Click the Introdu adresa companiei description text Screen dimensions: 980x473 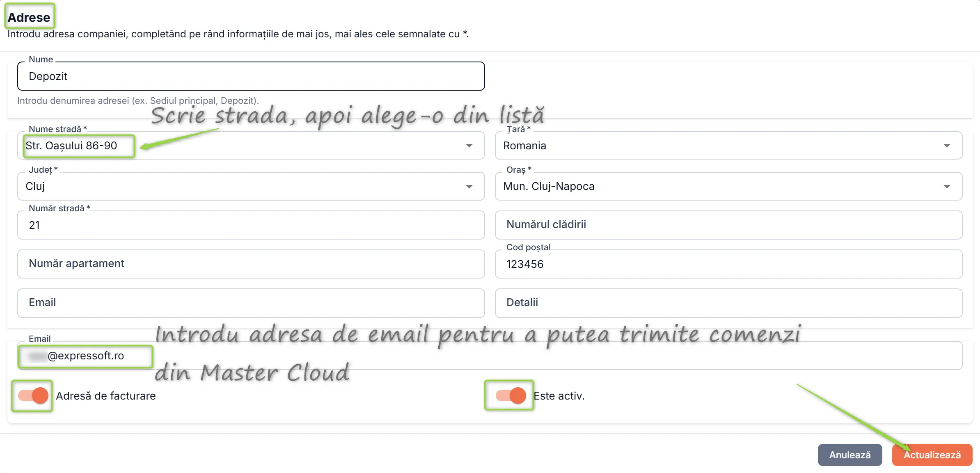pyautogui.click(x=238, y=34)
